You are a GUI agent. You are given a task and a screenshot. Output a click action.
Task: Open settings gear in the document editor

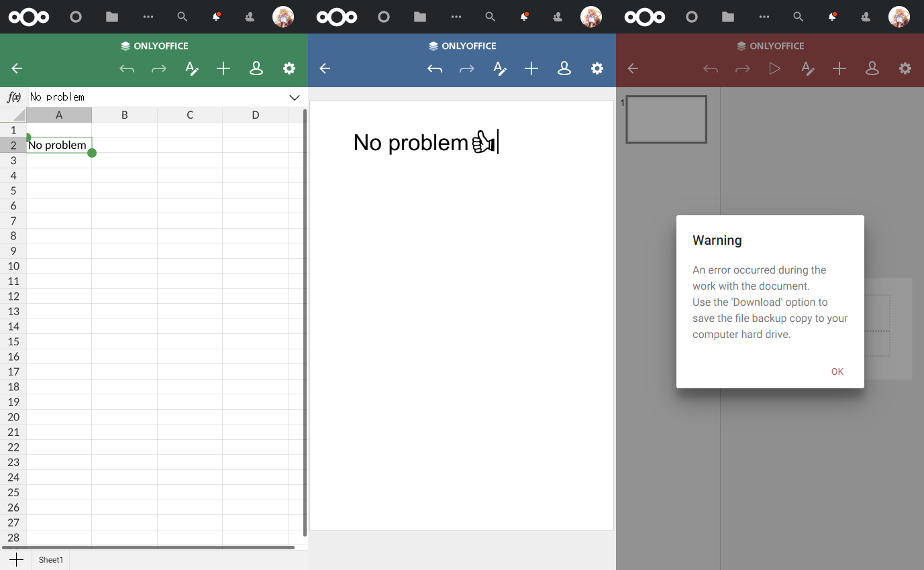597,68
